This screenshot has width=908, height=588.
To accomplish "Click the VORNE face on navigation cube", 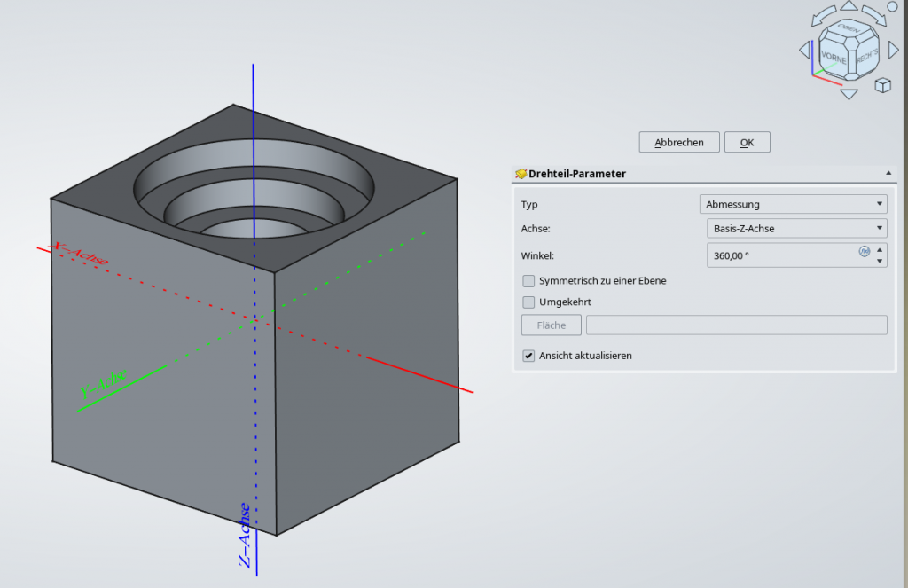I will (834, 57).
